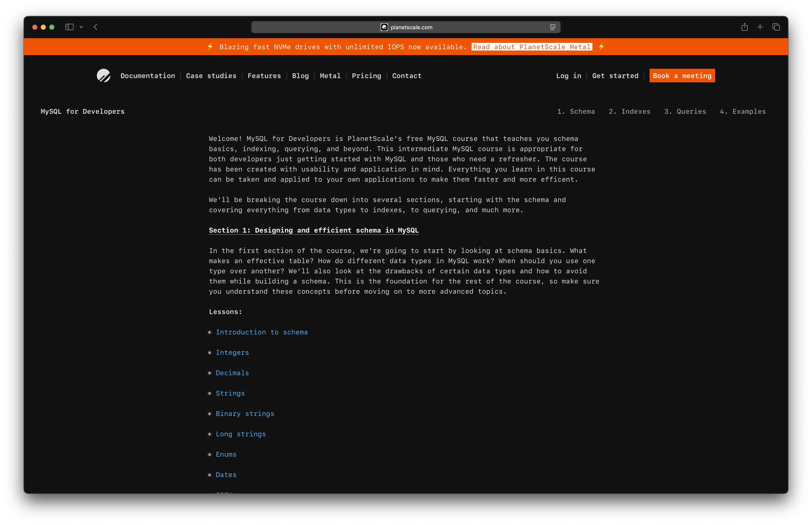Open the Section 1 heading link
Screen dimensions: 812x525
click(x=314, y=230)
